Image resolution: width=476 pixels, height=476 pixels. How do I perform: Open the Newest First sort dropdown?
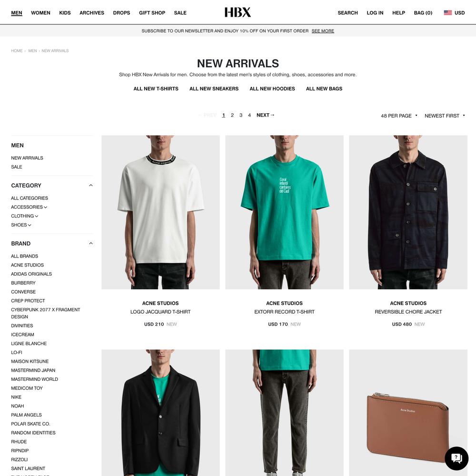point(445,116)
